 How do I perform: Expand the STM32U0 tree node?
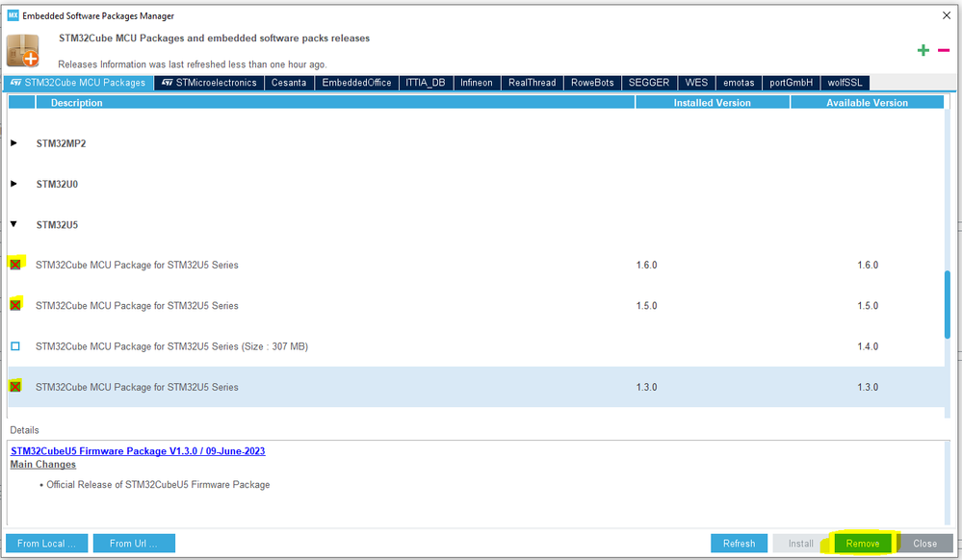coord(13,184)
